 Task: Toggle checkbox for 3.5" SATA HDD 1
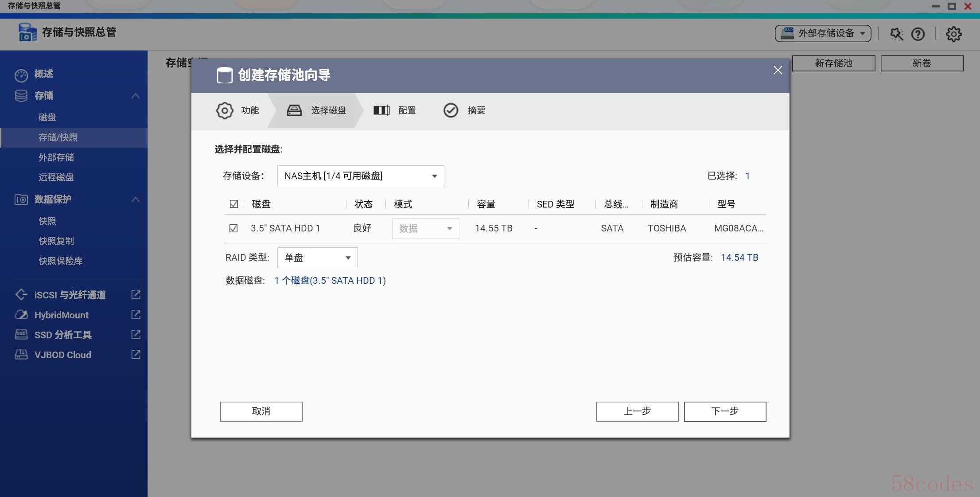click(233, 228)
